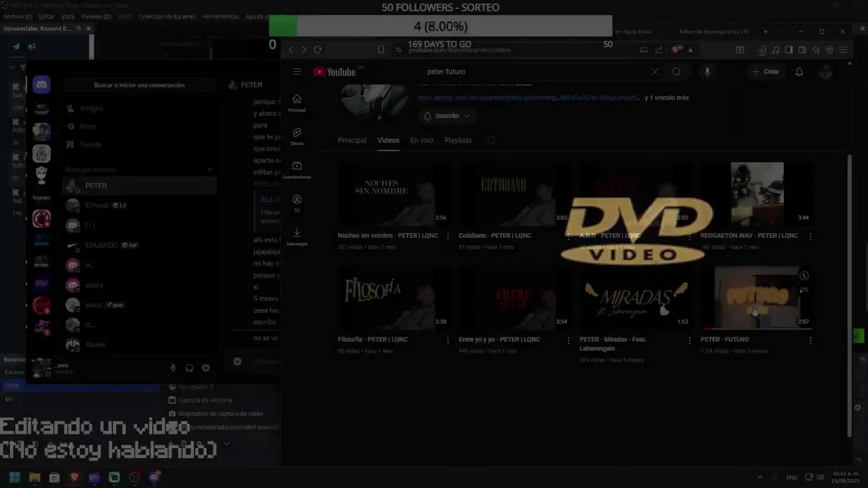The width and height of the screenshot is (868, 488).
Task: Open Descargas in YouTube sidebar
Action: tap(296, 236)
